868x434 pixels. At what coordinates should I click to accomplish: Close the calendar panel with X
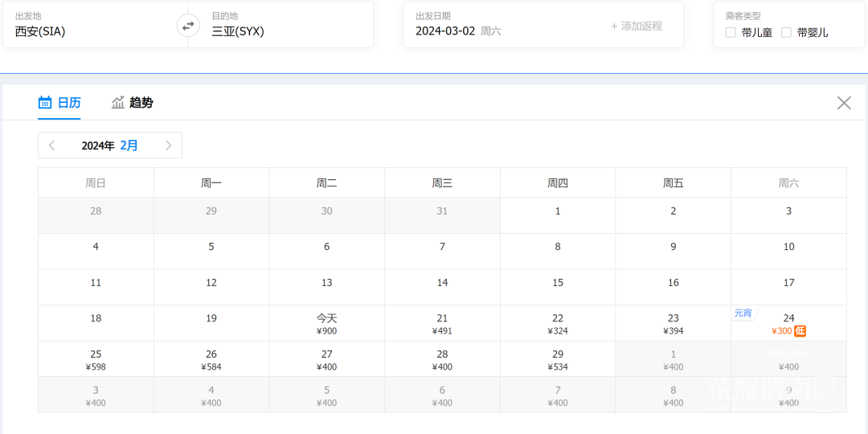pos(844,103)
